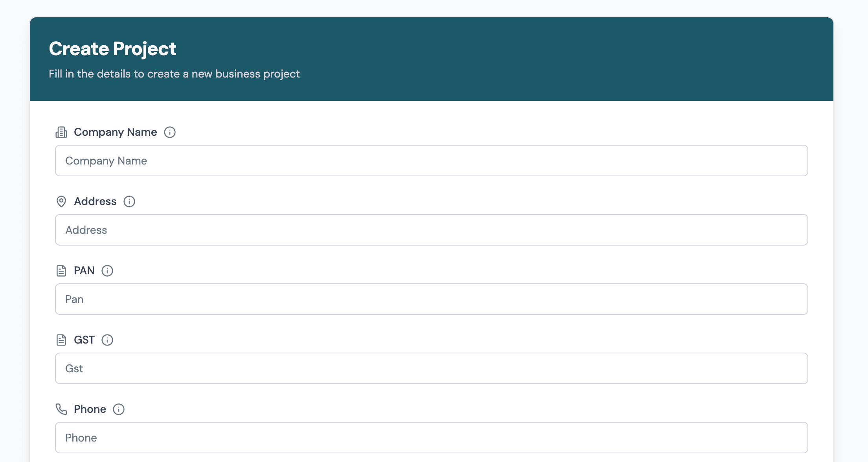Click the Company Name field label text
The width and height of the screenshot is (868, 462).
115,132
